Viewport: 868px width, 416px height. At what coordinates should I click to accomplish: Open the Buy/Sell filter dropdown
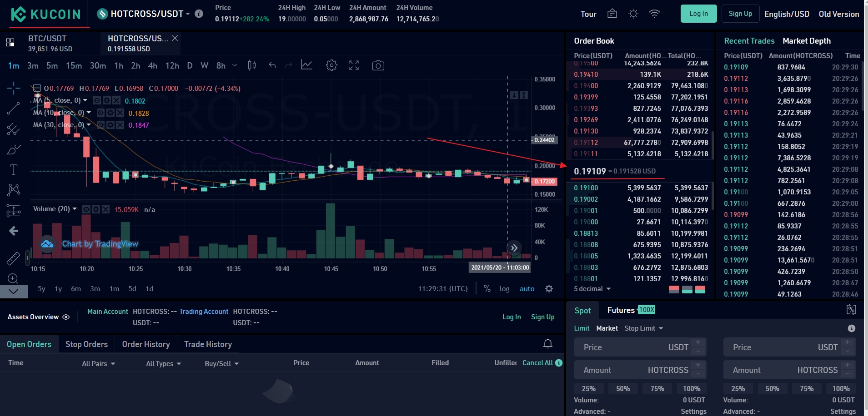(x=222, y=364)
